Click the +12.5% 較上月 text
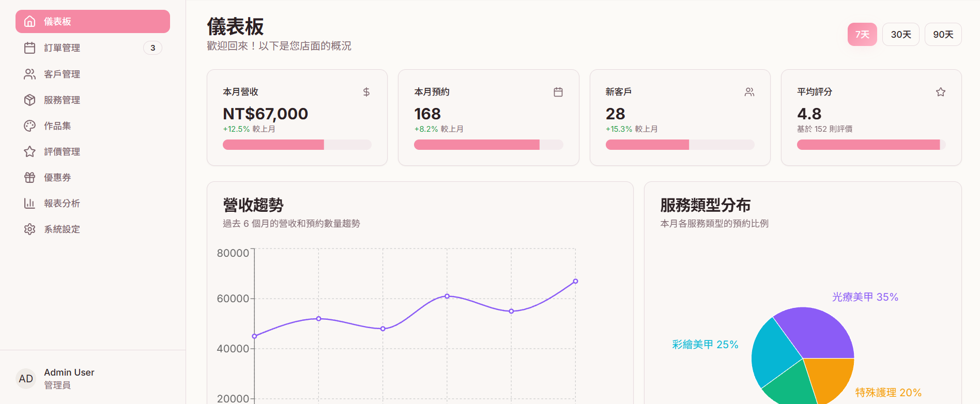This screenshot has width=980, height=404. click(x=249, y=129)
